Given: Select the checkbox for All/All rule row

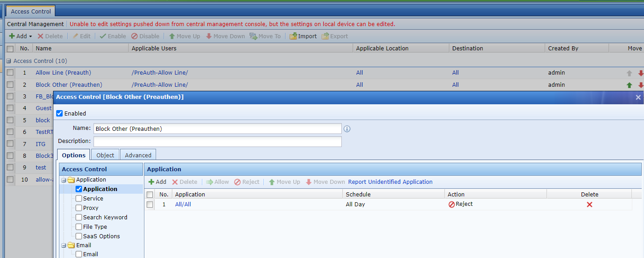Looking at the screenshot, I should point(150,205).
